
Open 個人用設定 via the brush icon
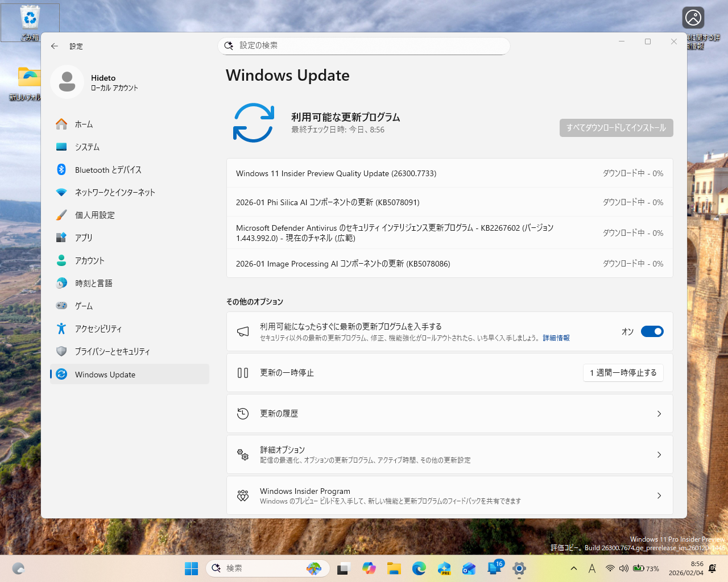(61, 215)
